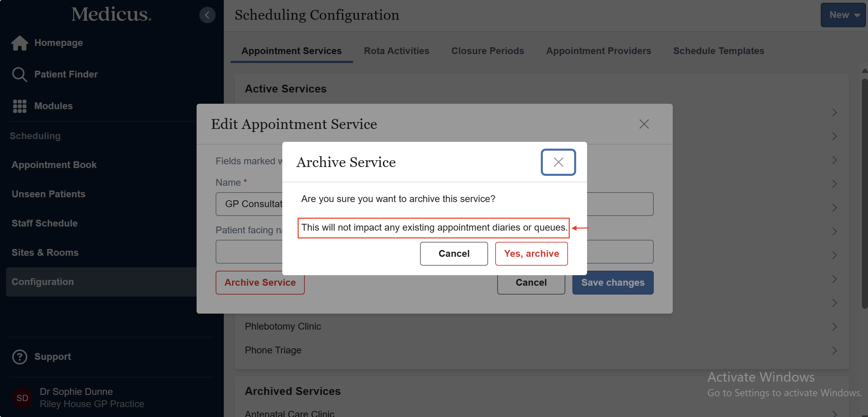Open the Modules grid icon
Image resolution: width=868 pixels, height=417 pixels.
[19, 106]
